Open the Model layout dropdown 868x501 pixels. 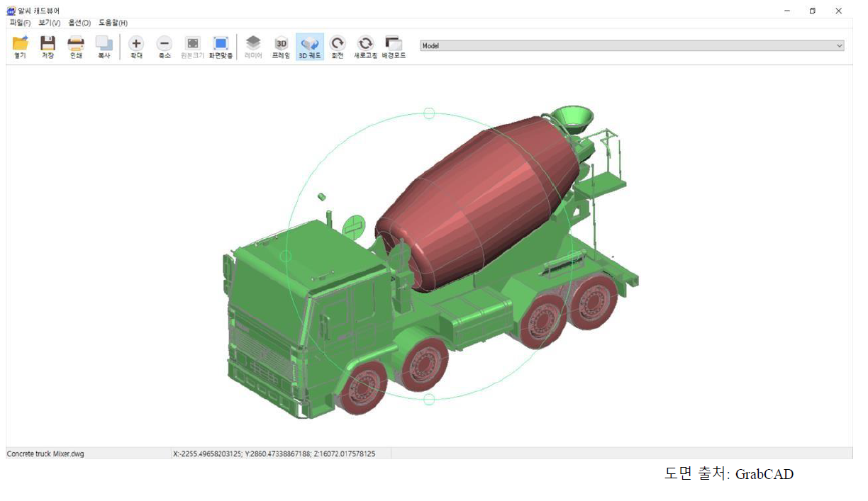[x=631, y=45]
